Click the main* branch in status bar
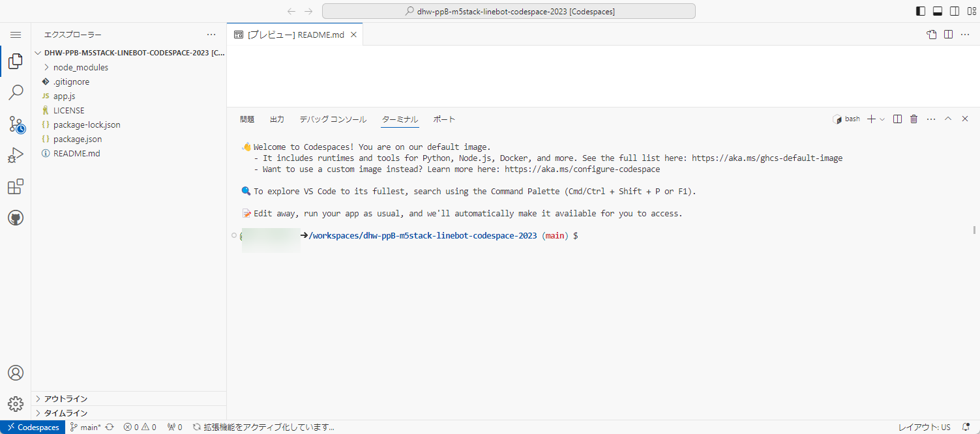Viewport: 980px width, 434px height. click(85, 427)
